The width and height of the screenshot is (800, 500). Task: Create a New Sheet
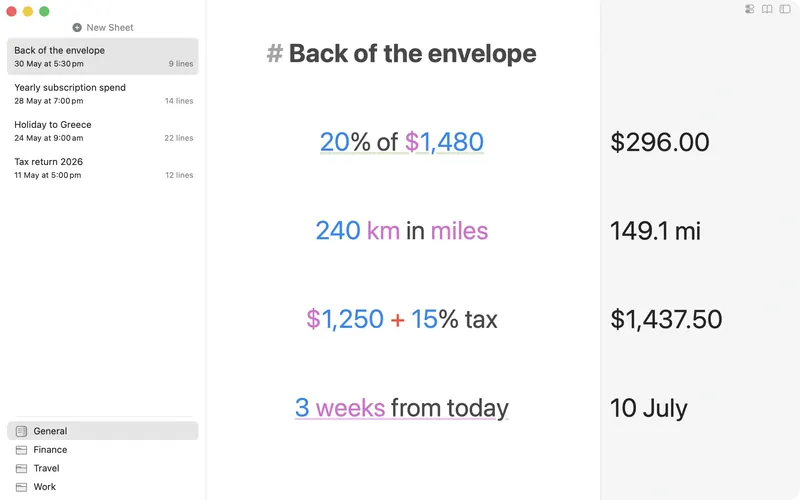[x=103, y=28]
